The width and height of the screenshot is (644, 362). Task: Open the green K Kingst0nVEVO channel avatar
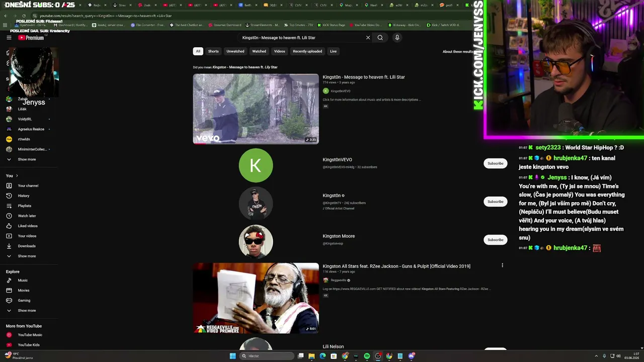point(256,165)
